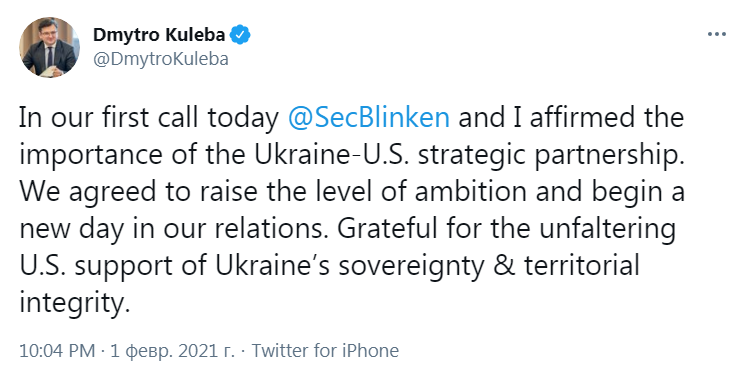Viewport: 743px width, 375px height.
Task: Click 'Ukraine-U.S.' in the second line
Action: (x=332, y=155)
